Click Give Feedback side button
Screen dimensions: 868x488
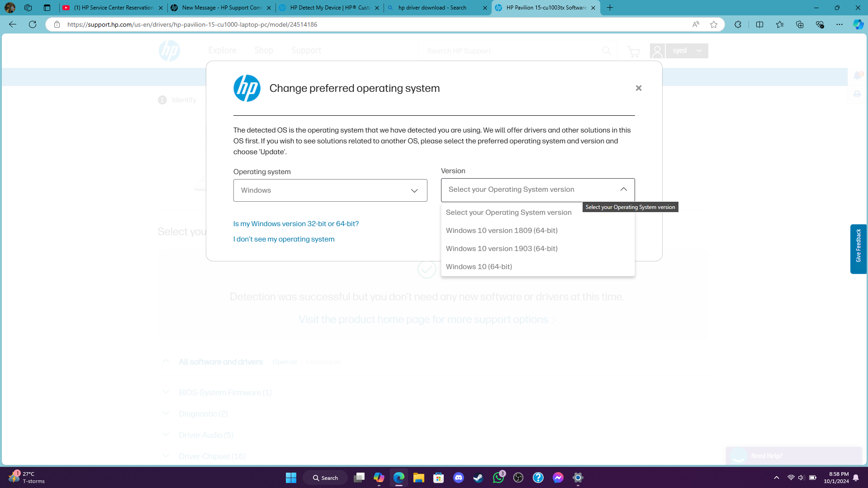858,249
